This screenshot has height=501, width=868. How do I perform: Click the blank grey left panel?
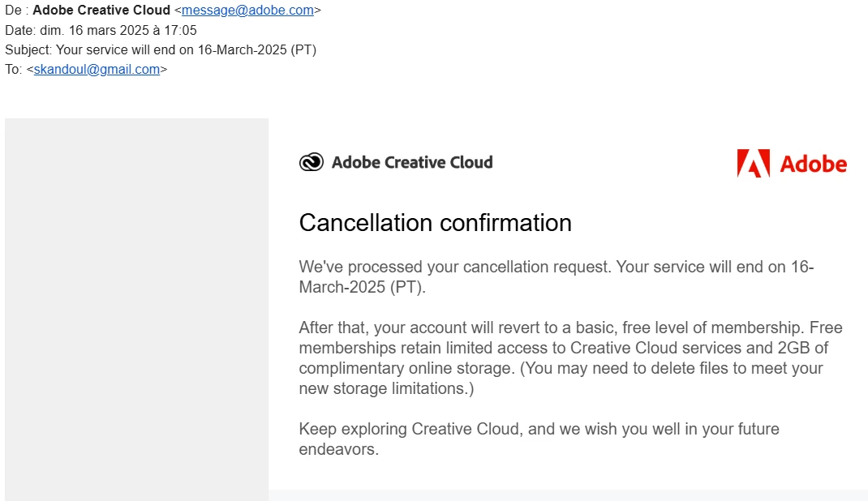pos(136,308)
